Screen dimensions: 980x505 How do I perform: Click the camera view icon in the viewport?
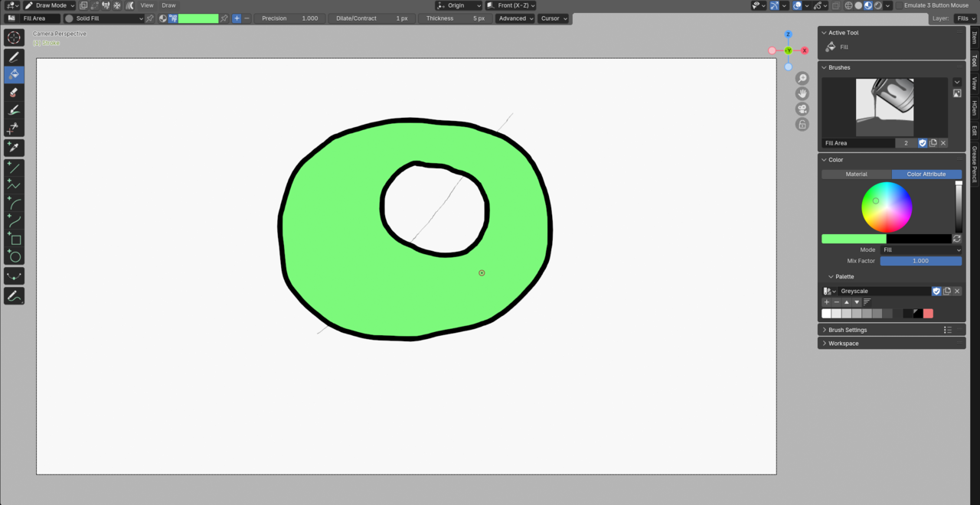[802, 109]
